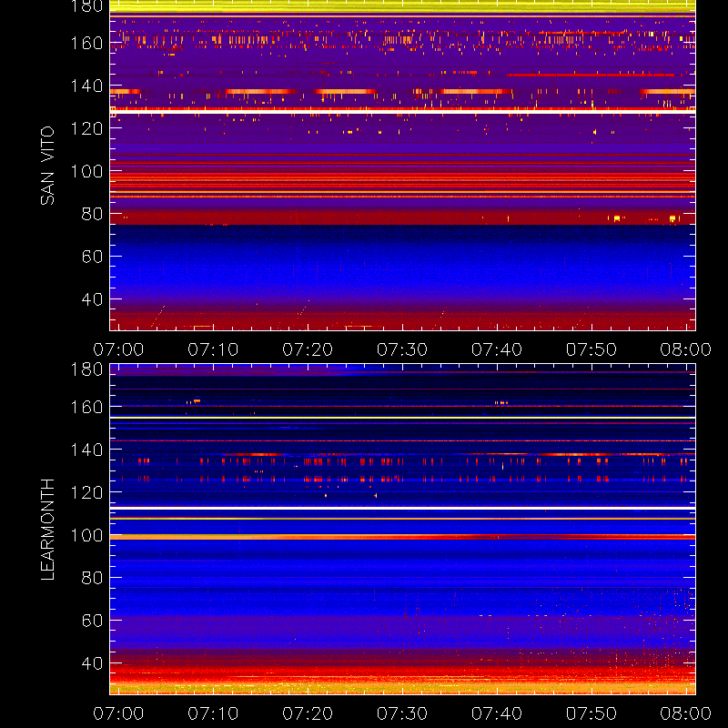Image resolution: width=728 pixels, height=728 pixels.
Task: Click the 120 tick label on San Vito plot
Action: tap(86, 128)
